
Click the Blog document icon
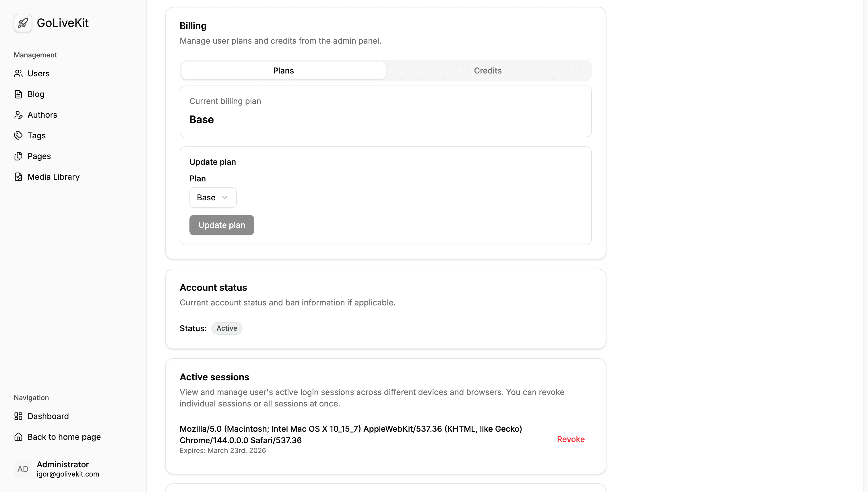(18, 94)
